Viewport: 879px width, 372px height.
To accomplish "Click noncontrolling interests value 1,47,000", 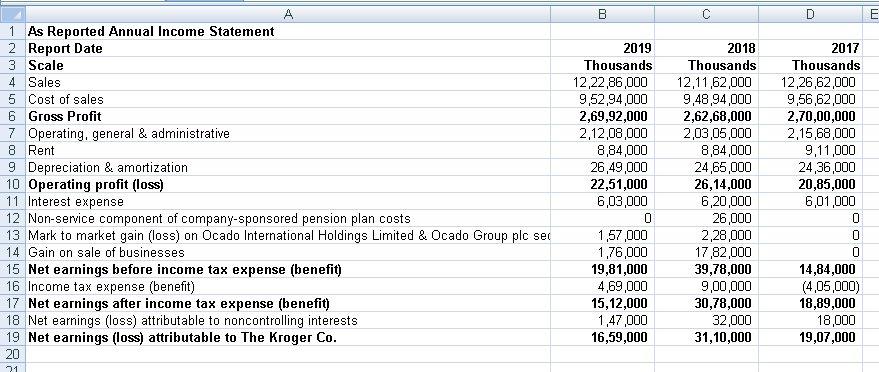I will pyautogui.click(x=603, y=320).
